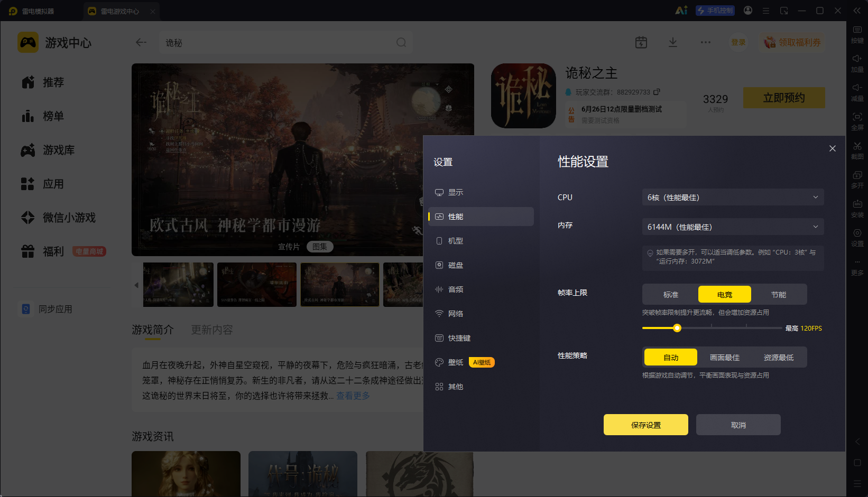Click the 诡秘之主 game icon
Screen dimensions: 868x497
(523, 96)
